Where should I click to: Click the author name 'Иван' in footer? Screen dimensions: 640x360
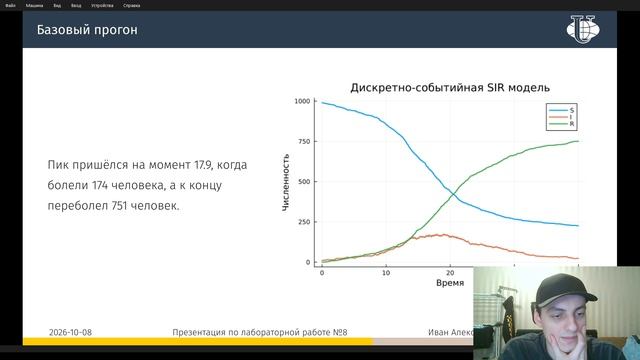click(x=438, y=332)
